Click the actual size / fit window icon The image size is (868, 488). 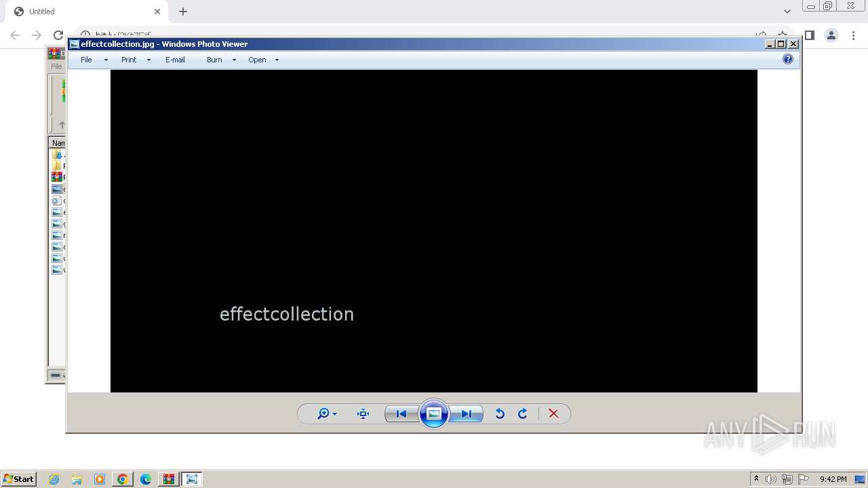click(x=363, y=413)
